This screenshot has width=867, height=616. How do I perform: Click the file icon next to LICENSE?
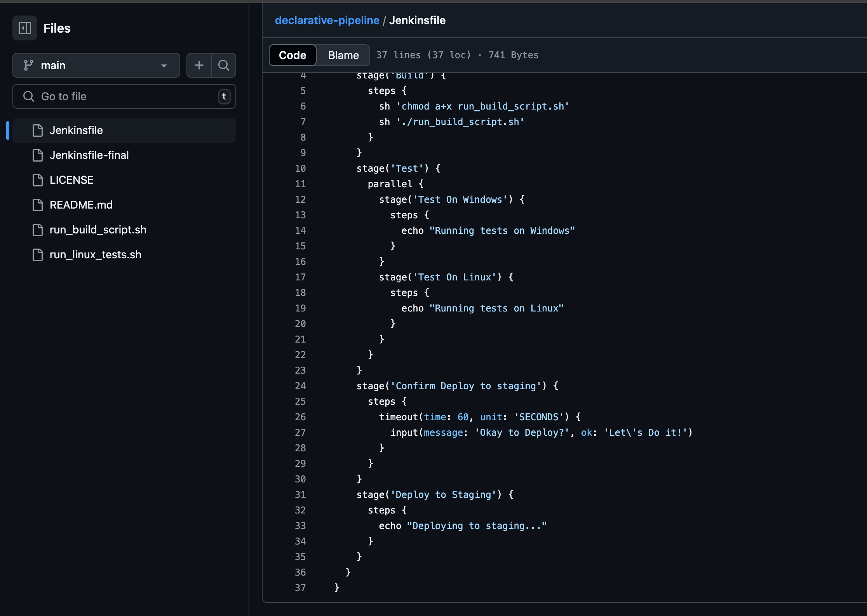coord(38,180)
